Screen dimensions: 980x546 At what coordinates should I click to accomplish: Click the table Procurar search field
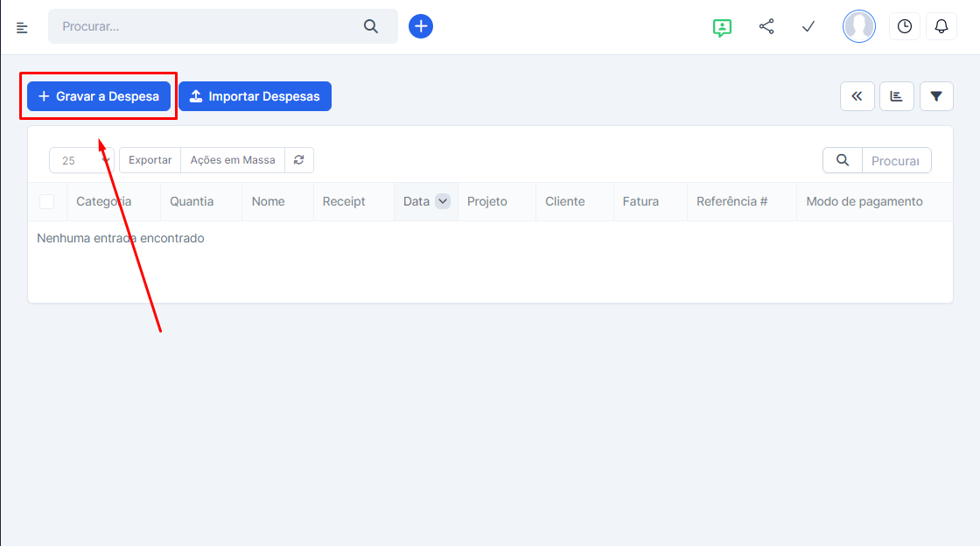point(896,161)
